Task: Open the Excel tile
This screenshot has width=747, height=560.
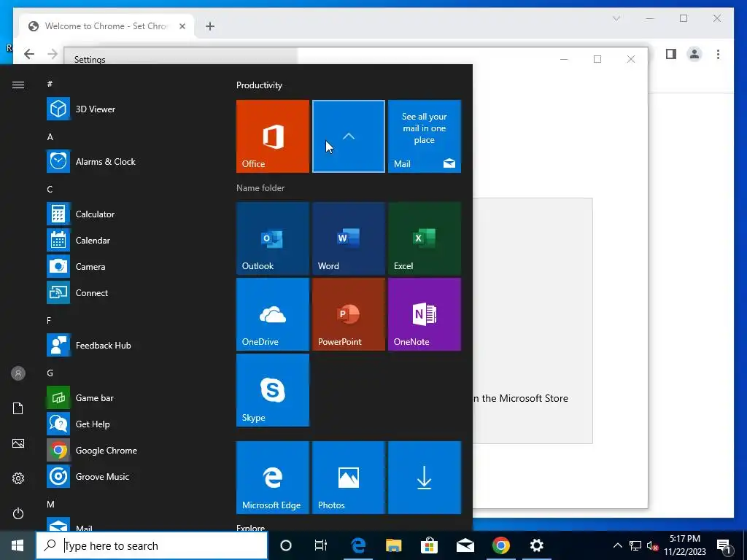Action: 425,238
